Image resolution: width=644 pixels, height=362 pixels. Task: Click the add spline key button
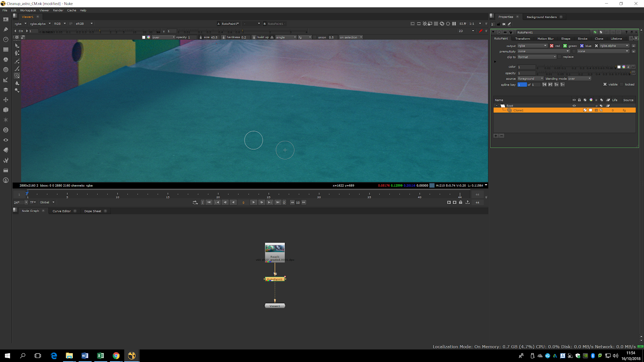coord(556,84)
